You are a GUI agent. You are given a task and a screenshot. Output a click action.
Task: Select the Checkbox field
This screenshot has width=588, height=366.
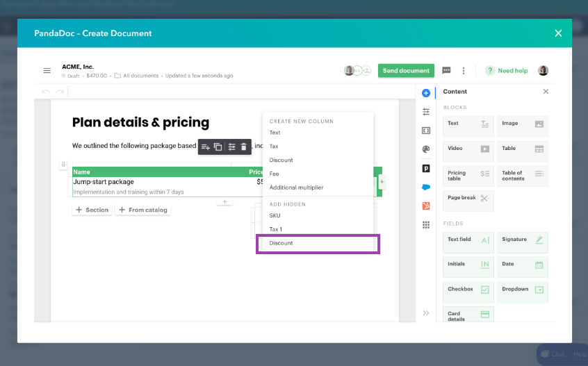pyautogui.click(x=468, y=292)
